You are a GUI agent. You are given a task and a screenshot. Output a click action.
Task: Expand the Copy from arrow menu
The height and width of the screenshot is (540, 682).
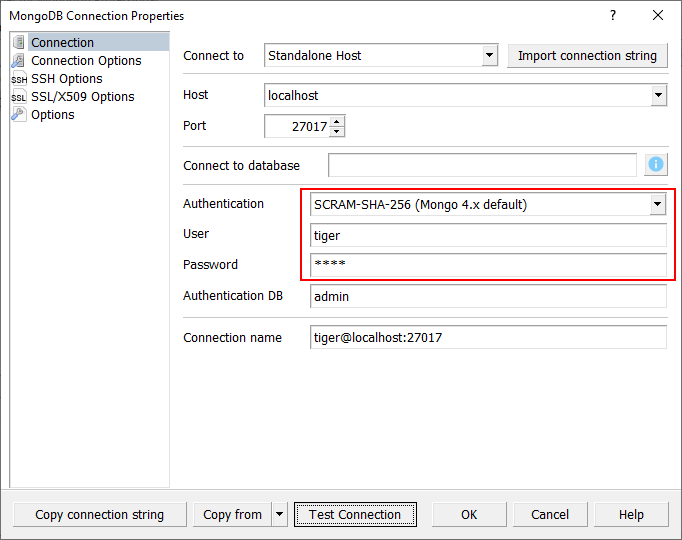pyautogui.click(x=279, y=515)
